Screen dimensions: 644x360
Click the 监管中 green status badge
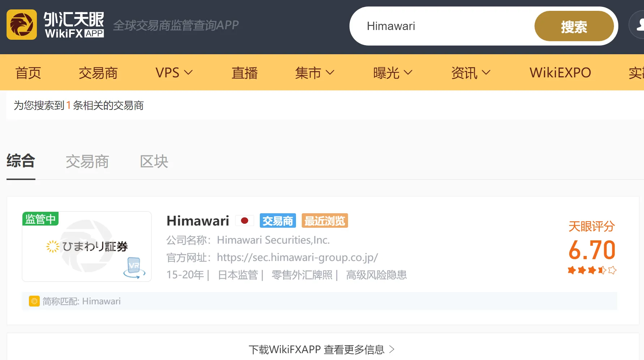pos(40,219)
